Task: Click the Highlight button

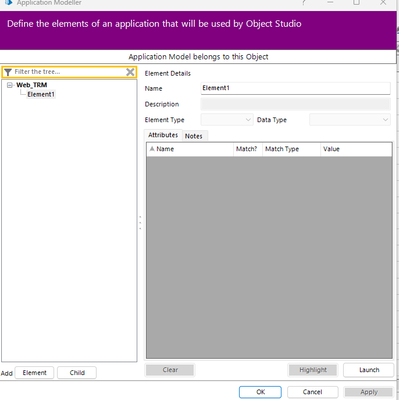Action: [x=313, y=370]
